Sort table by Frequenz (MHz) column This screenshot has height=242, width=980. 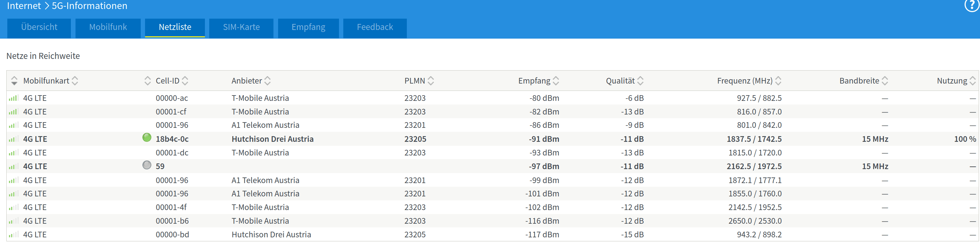point(778,81)
